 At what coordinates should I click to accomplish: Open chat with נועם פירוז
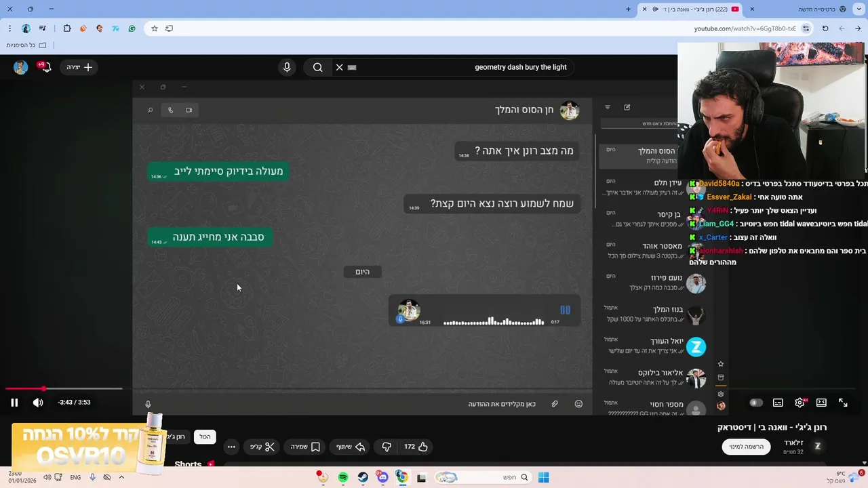(654, 282)
